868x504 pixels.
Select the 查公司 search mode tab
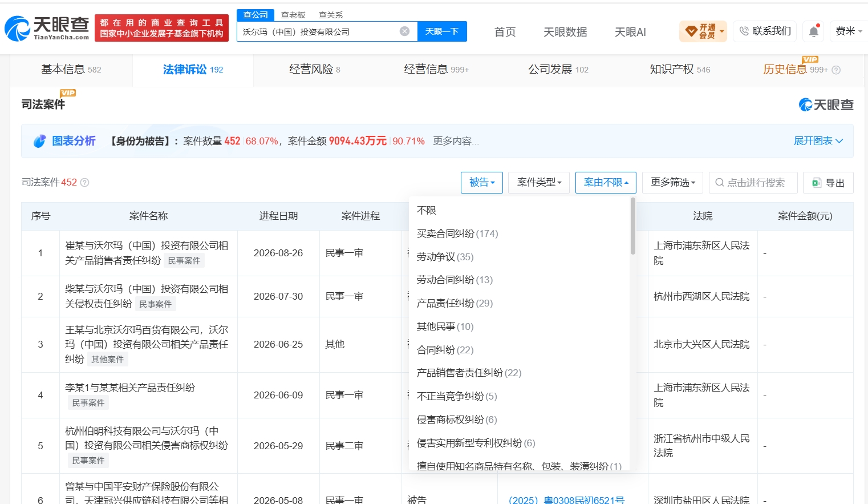point(255,15)
